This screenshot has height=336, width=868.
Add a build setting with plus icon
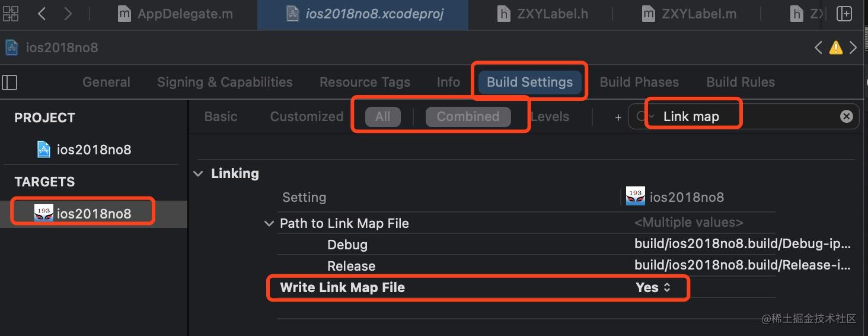coord(618,118)
